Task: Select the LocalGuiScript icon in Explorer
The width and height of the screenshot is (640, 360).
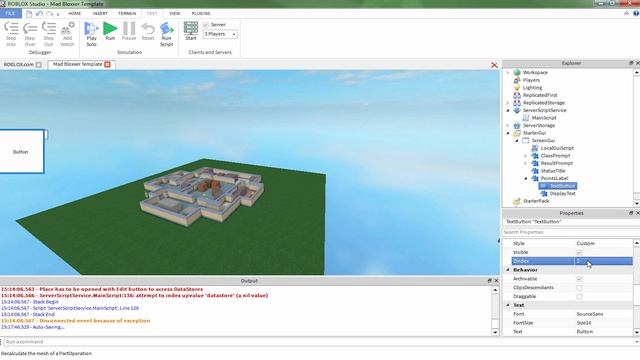Action: pyautogui.click(x=535, y=148)
